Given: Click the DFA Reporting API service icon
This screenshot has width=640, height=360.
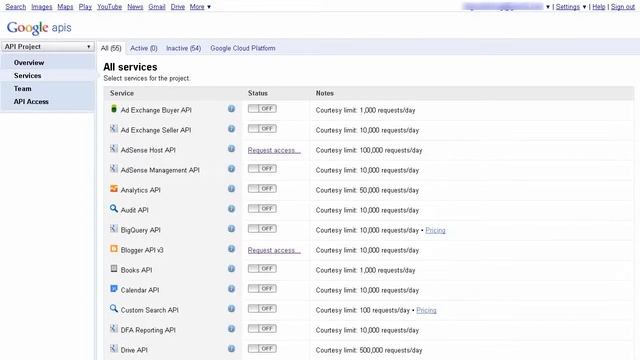Looking at the screenshot, I should coord(114,329).
